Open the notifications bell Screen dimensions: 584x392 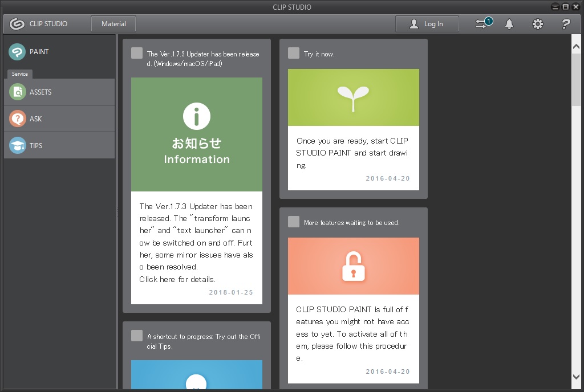tap(509, 24)
